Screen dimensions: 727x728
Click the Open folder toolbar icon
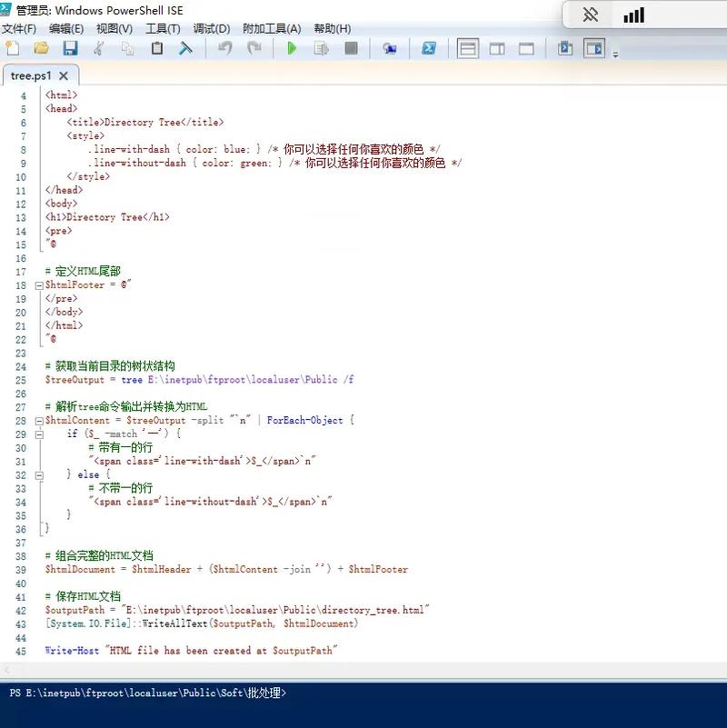coord(41,48)
